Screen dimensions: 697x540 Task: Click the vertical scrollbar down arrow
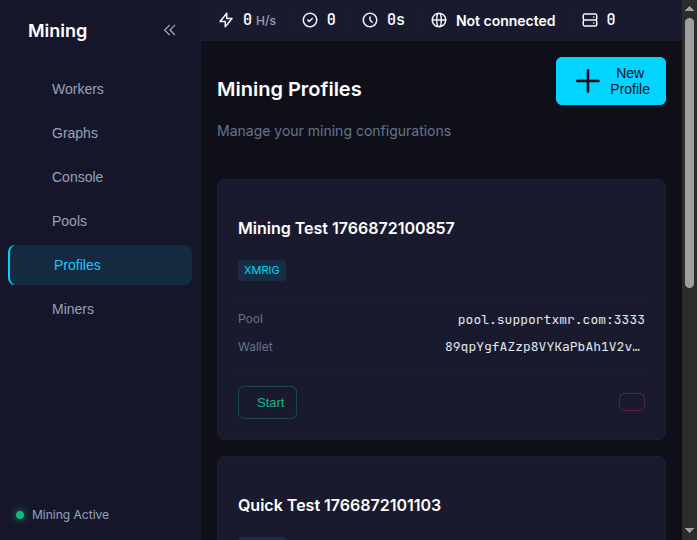click(x=689, y=531)
